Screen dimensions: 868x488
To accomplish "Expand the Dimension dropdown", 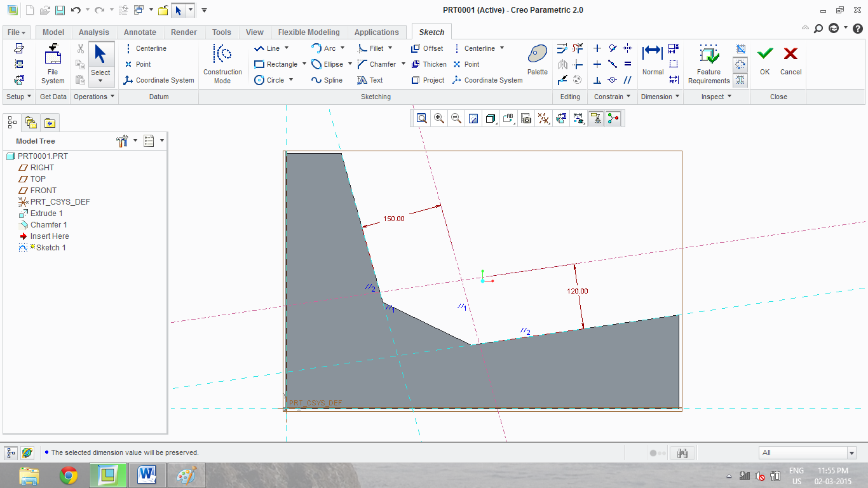I will [660, 97].
